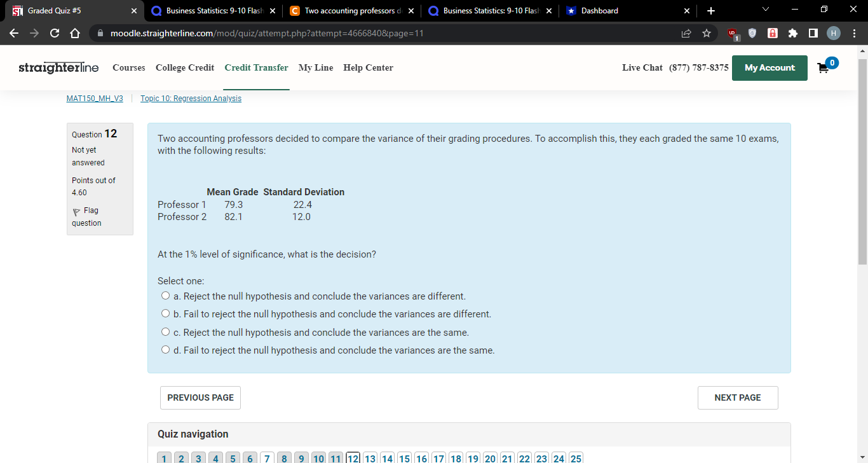The width and height of the screenshot is (868, 463).
Task: Go to the Next Page
Action: [x=738, y=397]
